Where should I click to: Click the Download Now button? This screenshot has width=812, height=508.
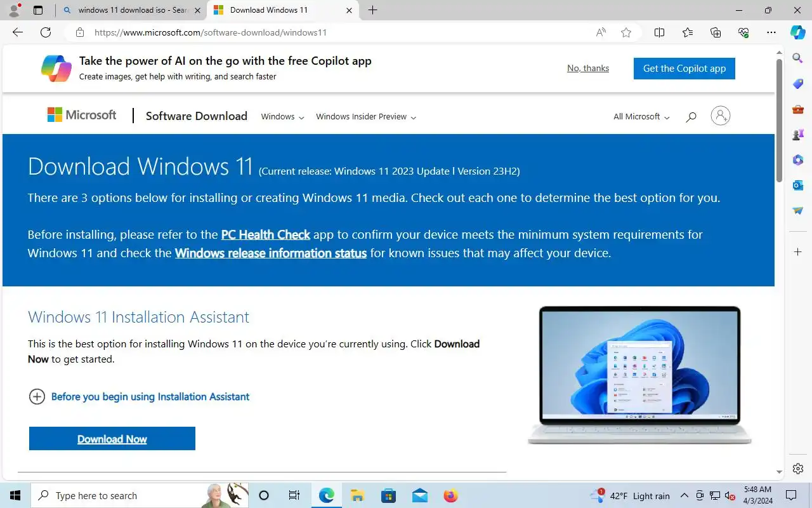112,439
